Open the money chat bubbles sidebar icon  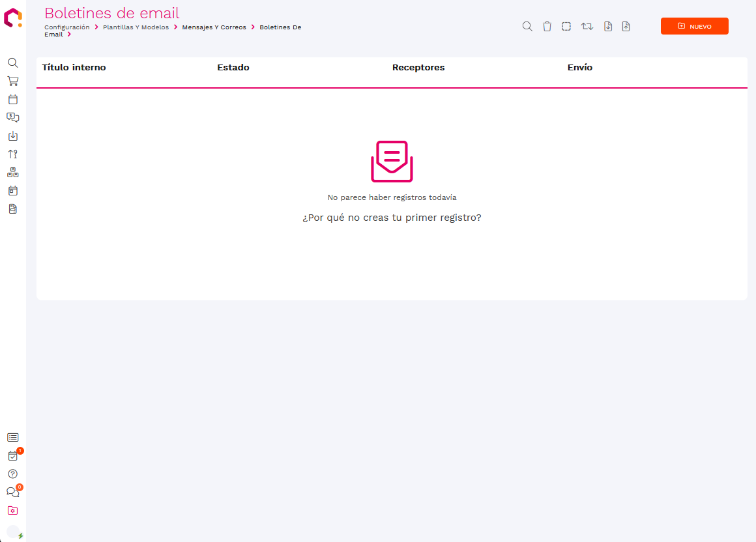(x=12, y=118)
